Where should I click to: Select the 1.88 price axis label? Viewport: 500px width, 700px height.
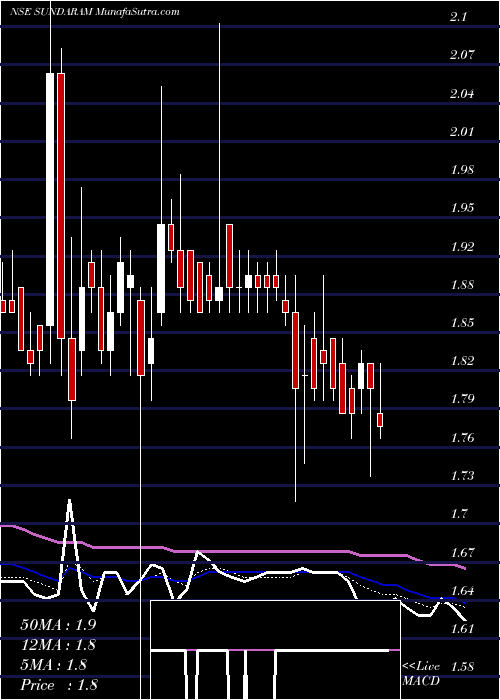(462, 284)
